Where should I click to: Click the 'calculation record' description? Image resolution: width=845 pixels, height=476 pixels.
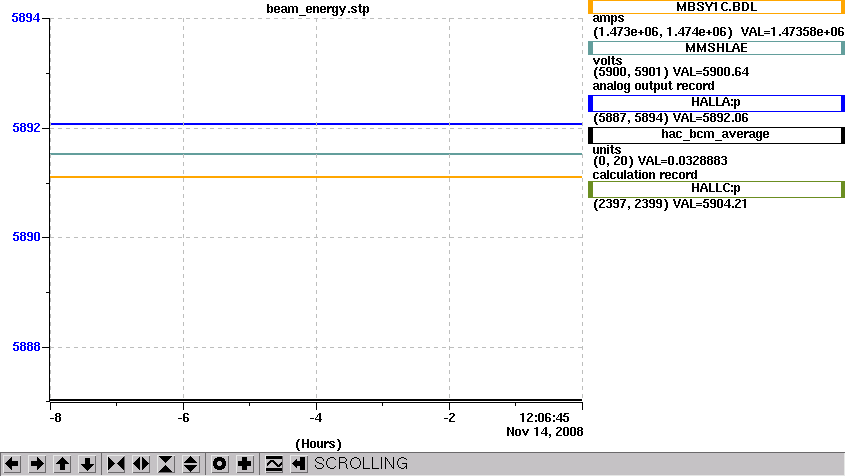[x=645, y=175]
